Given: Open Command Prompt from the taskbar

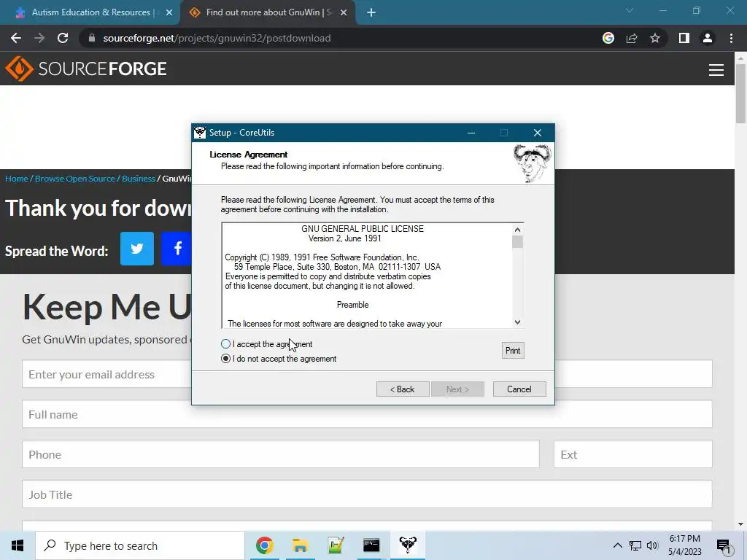Looking at the screenshot, I should coord(371,545).
